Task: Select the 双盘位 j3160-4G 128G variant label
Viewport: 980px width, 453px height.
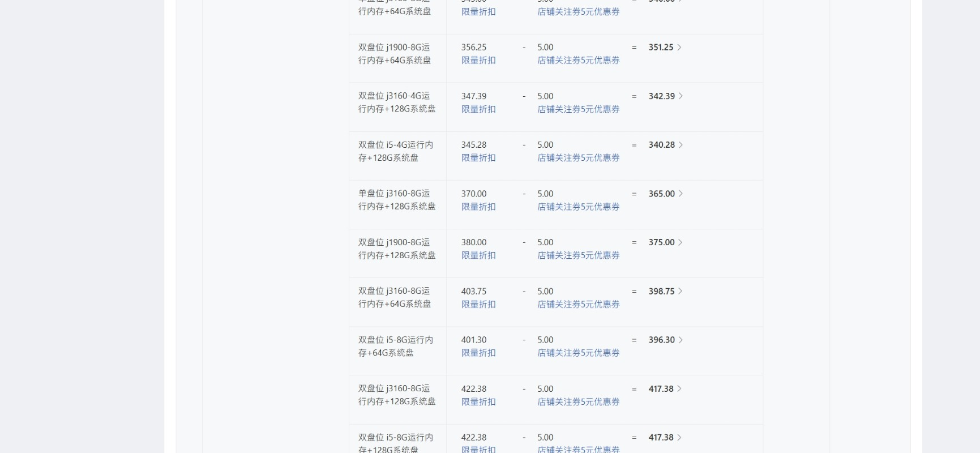Action: click(x=397, y=102)
